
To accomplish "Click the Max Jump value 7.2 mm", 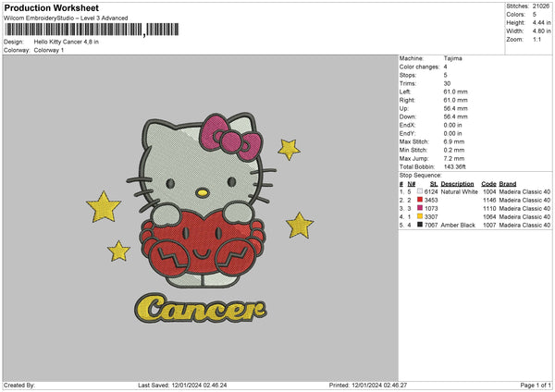I will (x=454, y=158).
